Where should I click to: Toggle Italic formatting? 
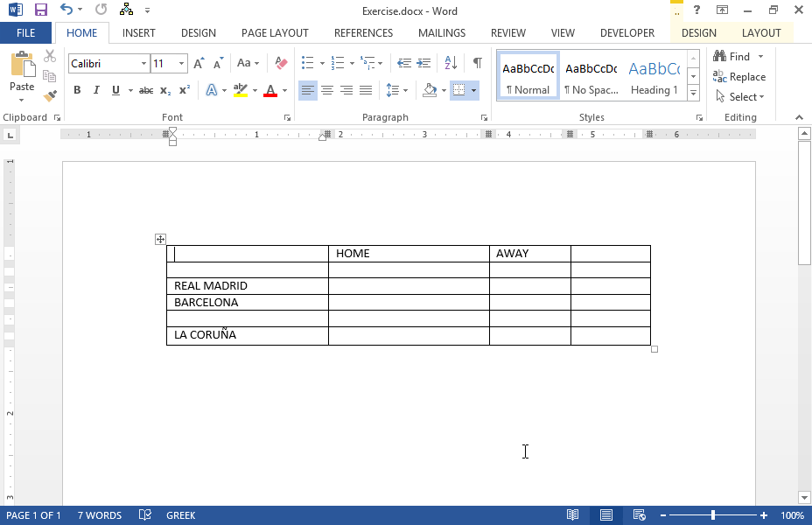(96, 90)
